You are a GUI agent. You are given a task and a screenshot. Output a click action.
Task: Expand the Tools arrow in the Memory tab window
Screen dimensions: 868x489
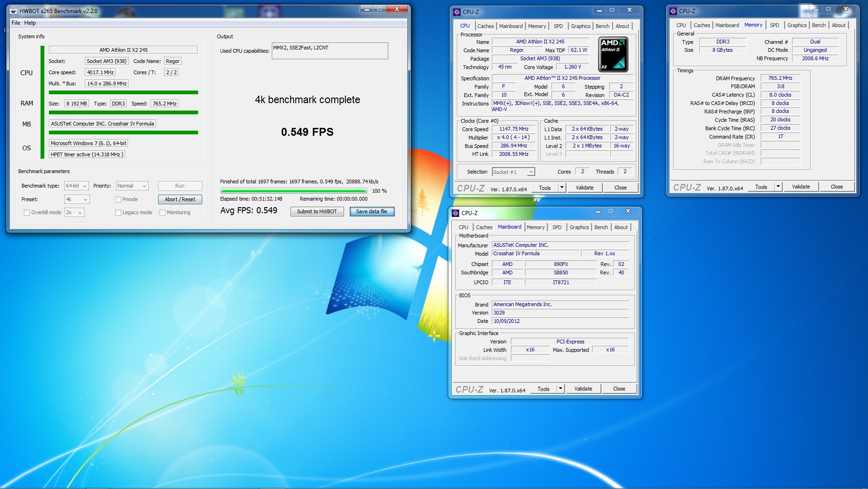pyautogui.click(x=778, y=187)
